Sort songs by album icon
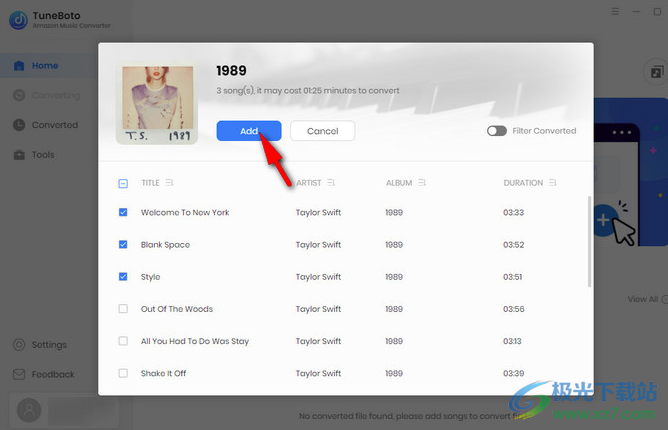Viewport: 668px width, 430px height. [x=422, y=182]
